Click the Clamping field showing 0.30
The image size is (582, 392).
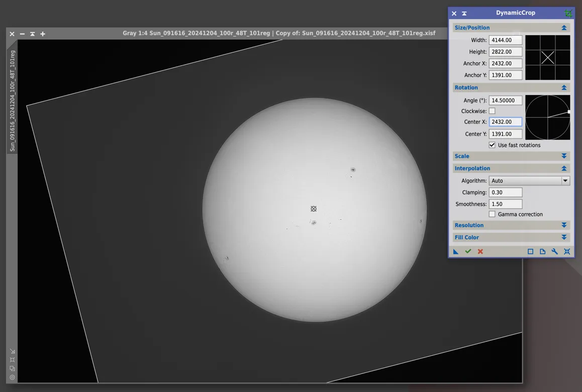506,192
